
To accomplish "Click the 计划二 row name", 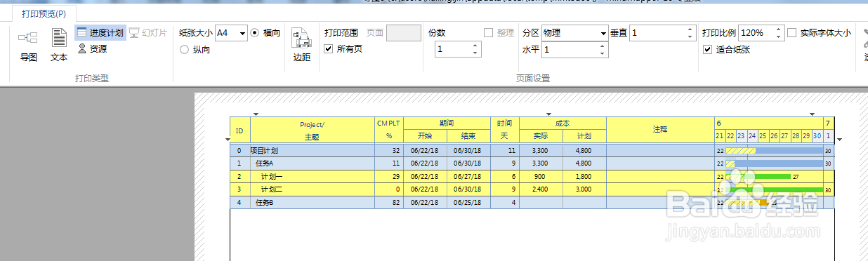I will pos(272,189).
